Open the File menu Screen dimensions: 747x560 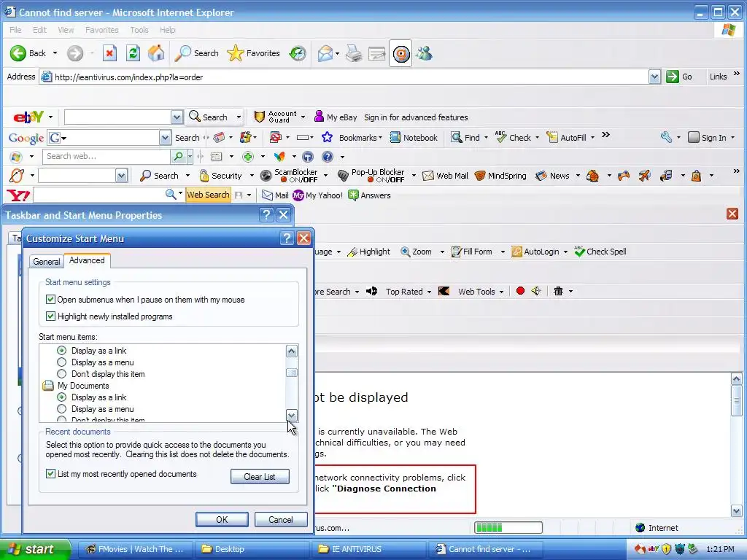(x=15, y=29)
